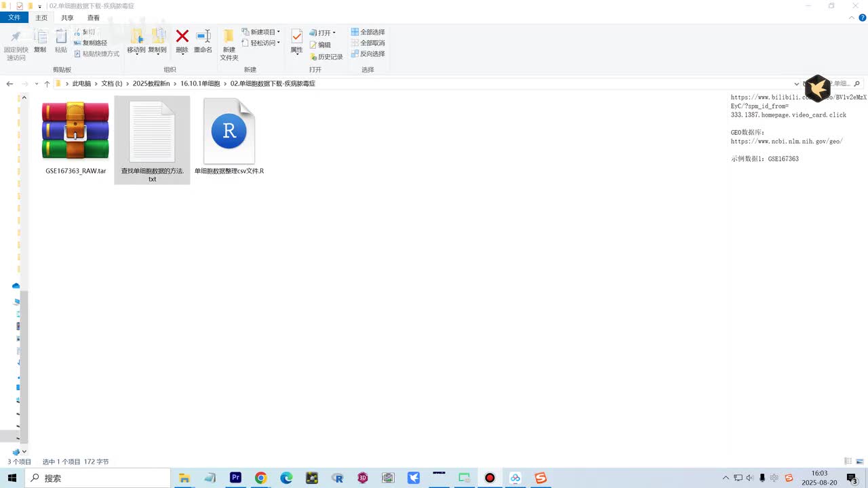The image size is (868, 488).
Task: Click the 复制 copy icon in ribbon
Action: 40,37
